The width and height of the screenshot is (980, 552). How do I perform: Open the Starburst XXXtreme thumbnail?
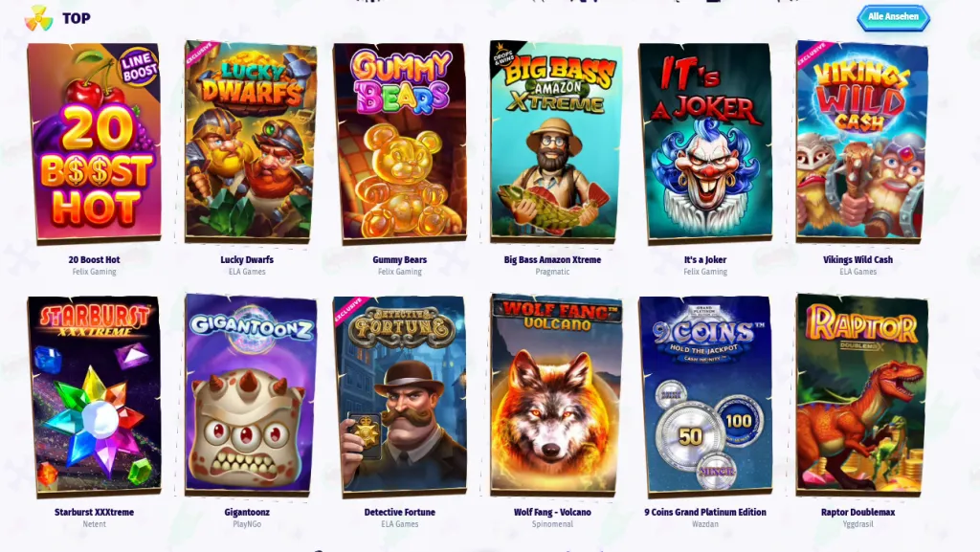tap(95, 396)
